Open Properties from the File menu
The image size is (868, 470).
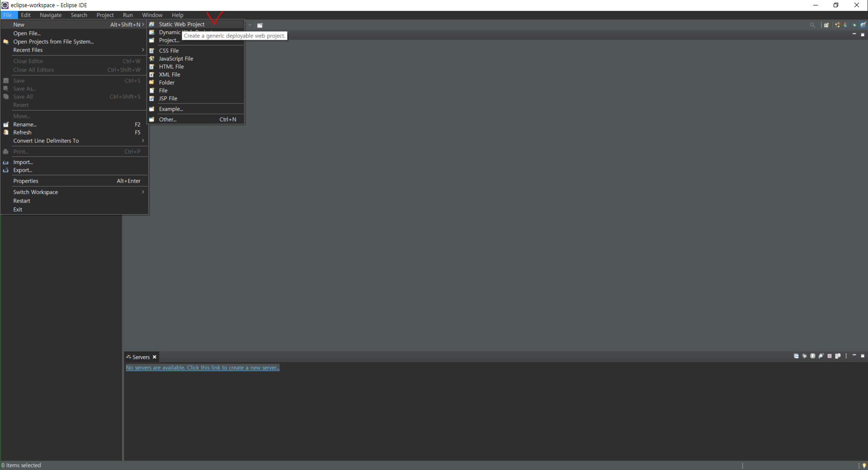pos(74,181)
